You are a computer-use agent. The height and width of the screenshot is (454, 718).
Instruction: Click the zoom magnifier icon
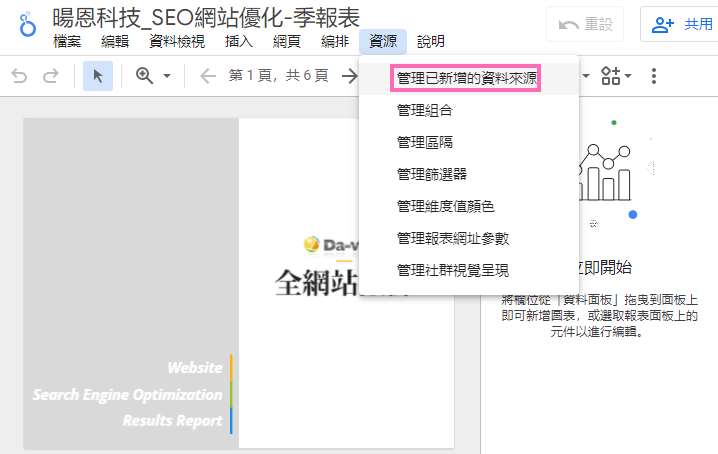point(144,76)
